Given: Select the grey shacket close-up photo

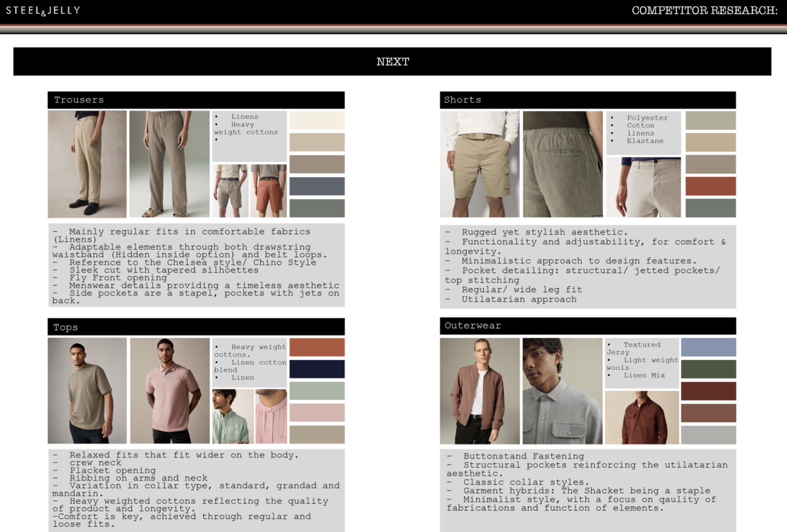Looking at the screenshot, I should (x=562, y=391).
